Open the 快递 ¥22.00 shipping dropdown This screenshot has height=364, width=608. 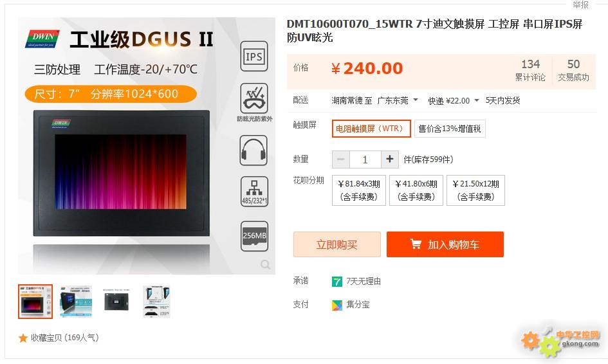454,101
